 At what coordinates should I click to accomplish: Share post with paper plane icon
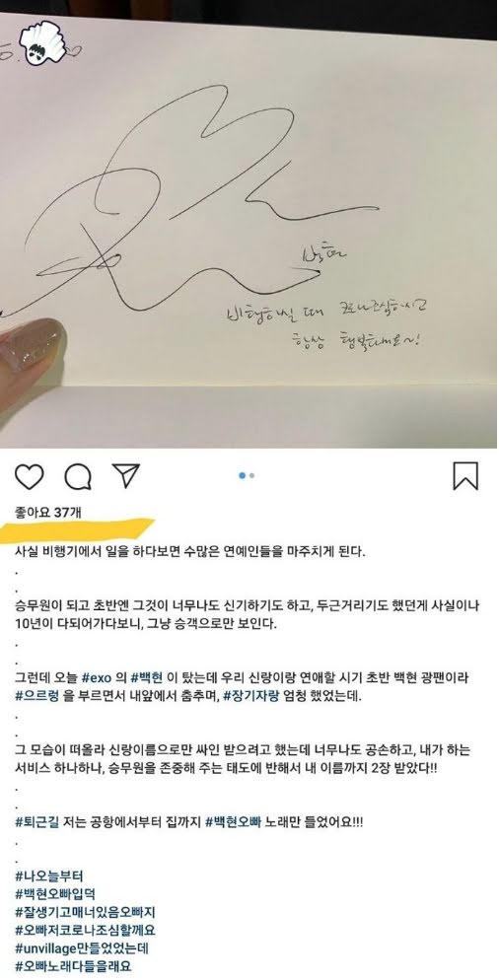[x=125, y=475]
